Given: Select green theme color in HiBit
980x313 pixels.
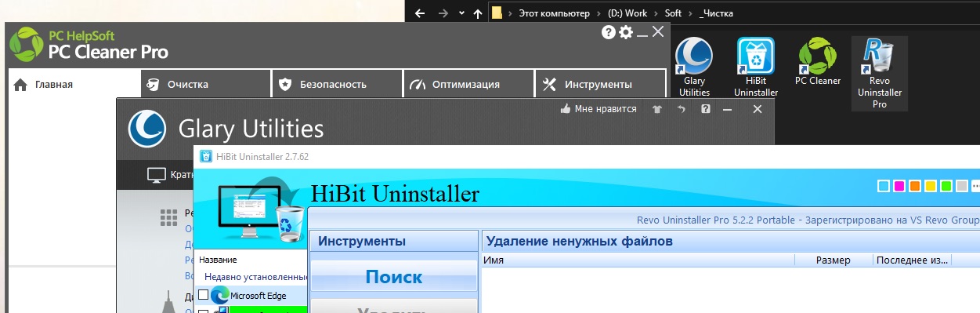Looking at the screenshot, I should (x=946, y=186).
